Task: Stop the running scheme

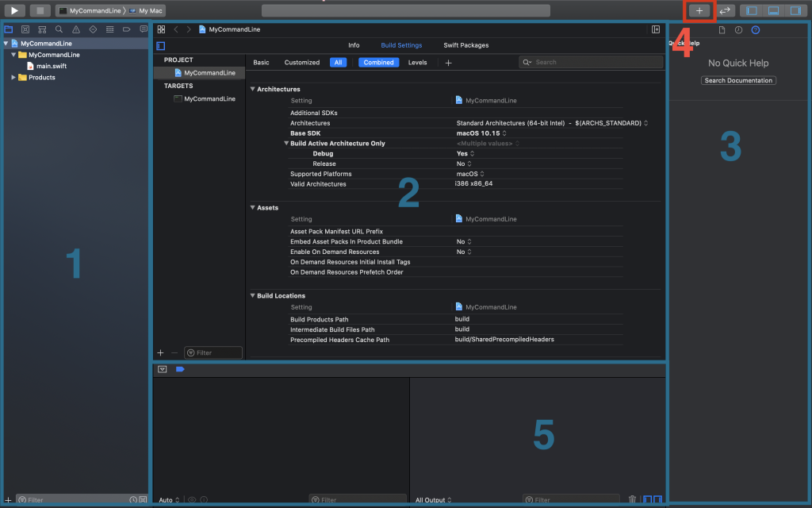Action: pos(40,10)
